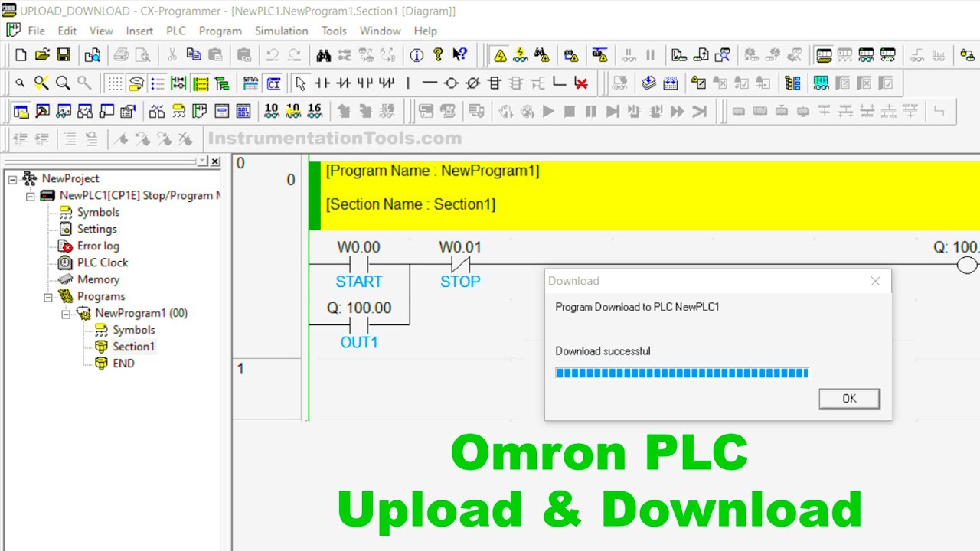
Task: Select the arrow Selection Mode tool
Action: pos(301,83)
